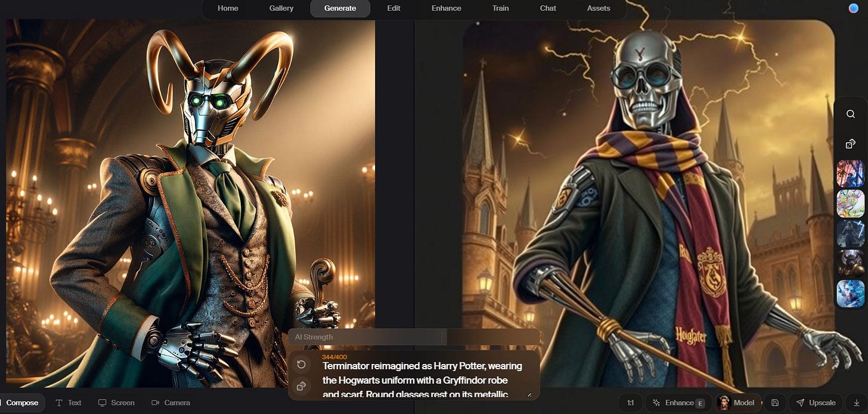
Task: Click the save disk icon
Action: click(775, 403)
